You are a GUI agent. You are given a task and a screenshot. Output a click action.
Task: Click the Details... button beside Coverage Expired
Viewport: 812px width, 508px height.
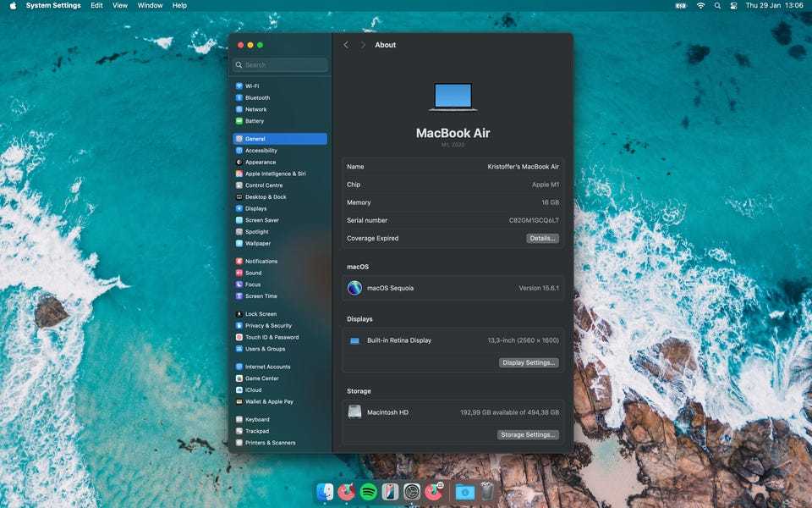pyautogui.click(x=542, y=239)
